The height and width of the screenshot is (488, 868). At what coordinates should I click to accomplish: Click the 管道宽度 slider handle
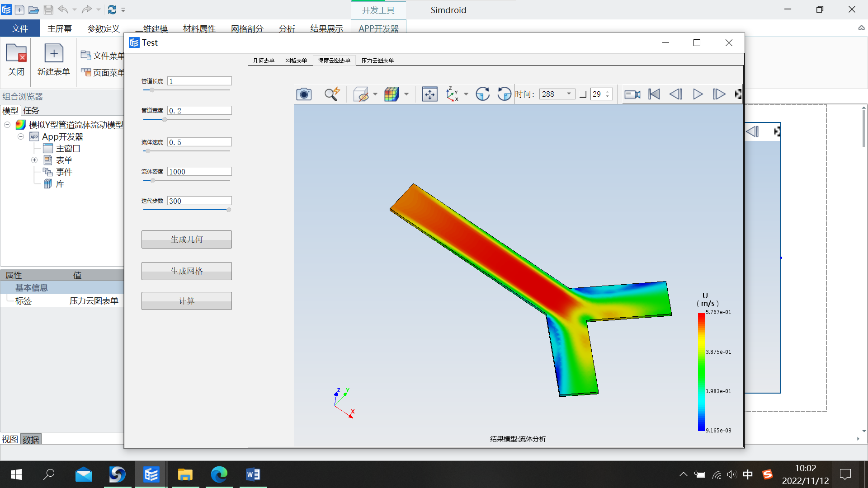tap(165, 119)
